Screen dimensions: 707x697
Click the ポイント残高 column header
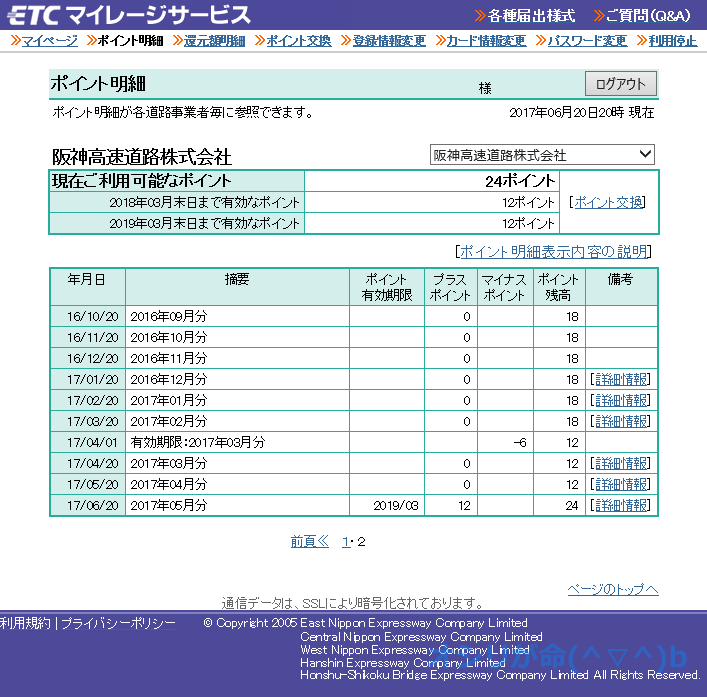pos(558,287)
